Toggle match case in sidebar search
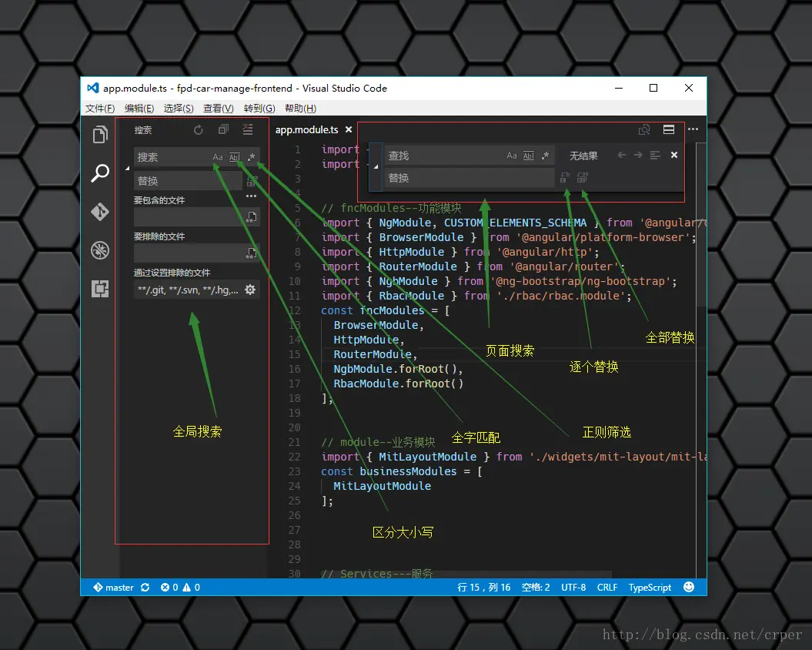The height and width of the screenshot is (650, 812). click(x=218, y=157)
